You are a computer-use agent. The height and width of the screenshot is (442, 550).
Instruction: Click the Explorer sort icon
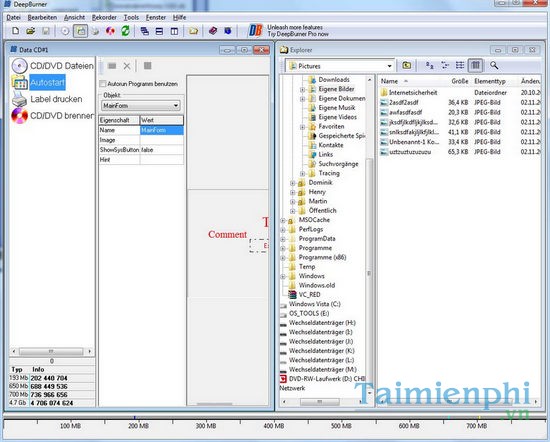click(x=429, y=65)
